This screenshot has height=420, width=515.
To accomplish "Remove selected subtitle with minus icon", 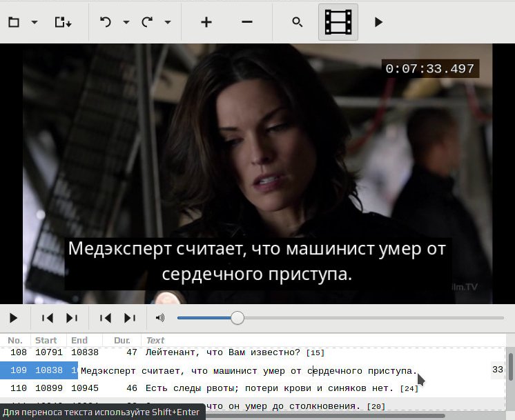I will 247,22.
